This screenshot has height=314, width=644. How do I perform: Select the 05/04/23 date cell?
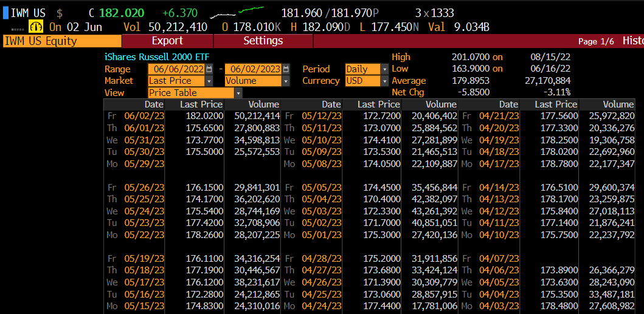[321, 199]
